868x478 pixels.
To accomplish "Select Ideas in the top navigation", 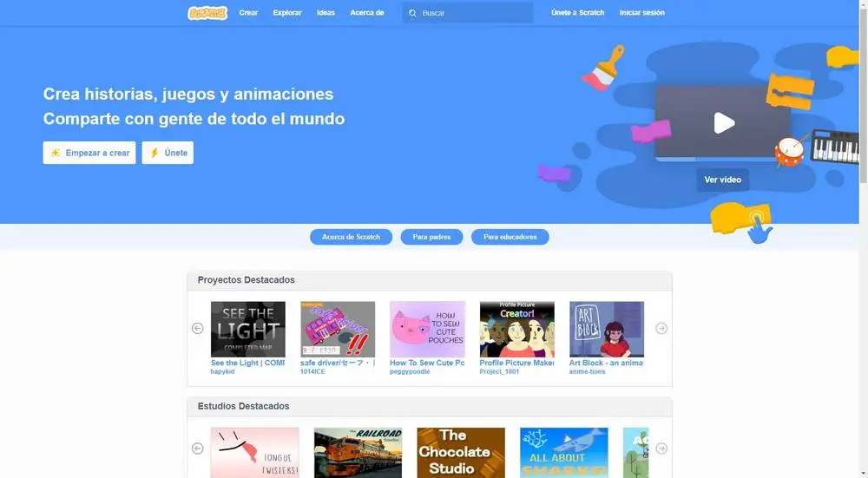I will pos(325,13).
